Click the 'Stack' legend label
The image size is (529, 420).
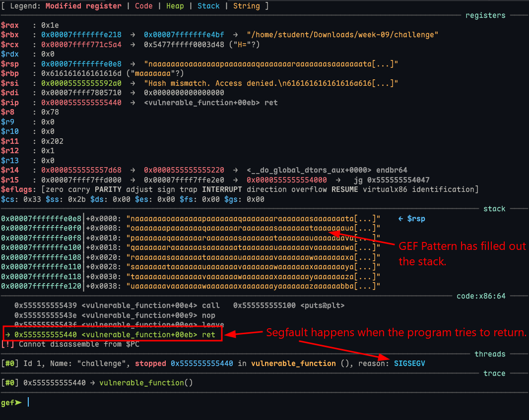(x=208, y=6)
